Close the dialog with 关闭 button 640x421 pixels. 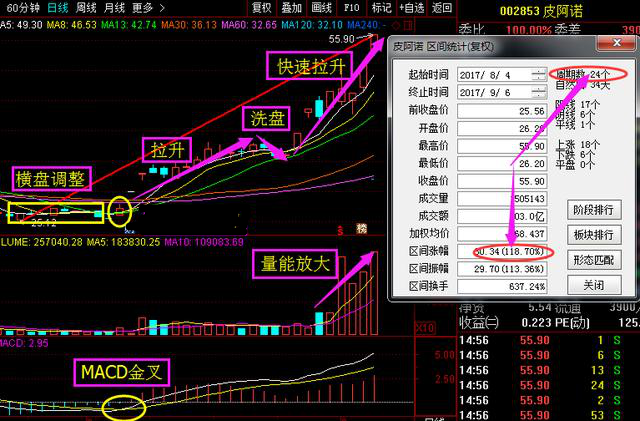click(593, 285)
